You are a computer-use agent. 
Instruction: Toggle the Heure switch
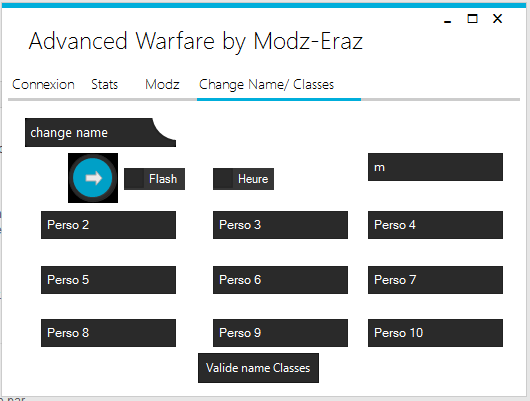[243, 179]
